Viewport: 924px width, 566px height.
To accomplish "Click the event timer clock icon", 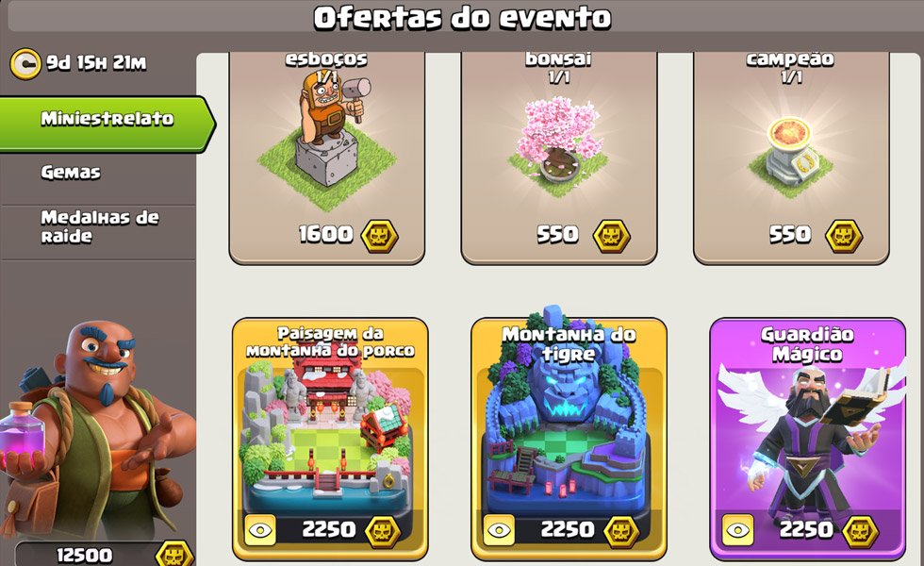I will [25, 64].
